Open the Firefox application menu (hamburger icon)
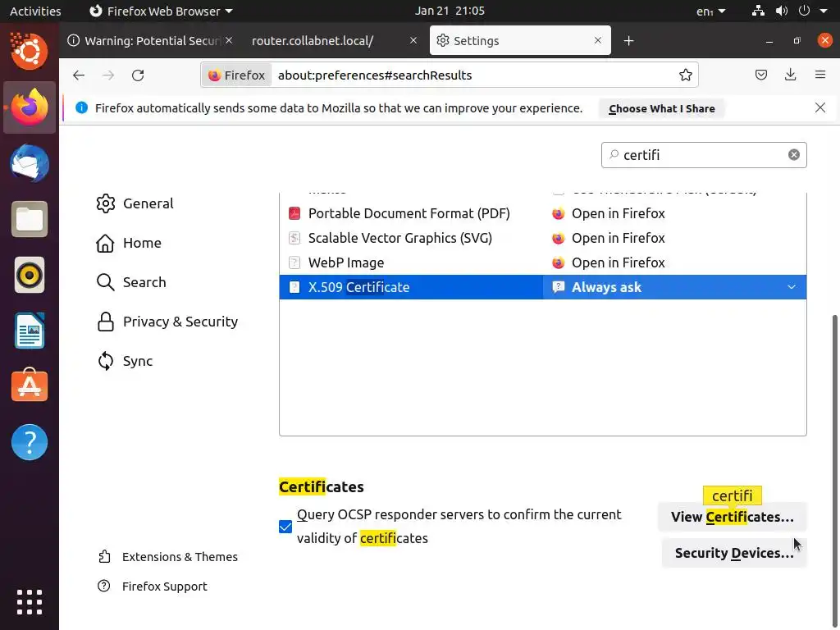This screenshot has width=840, height=630. [819, 75]
